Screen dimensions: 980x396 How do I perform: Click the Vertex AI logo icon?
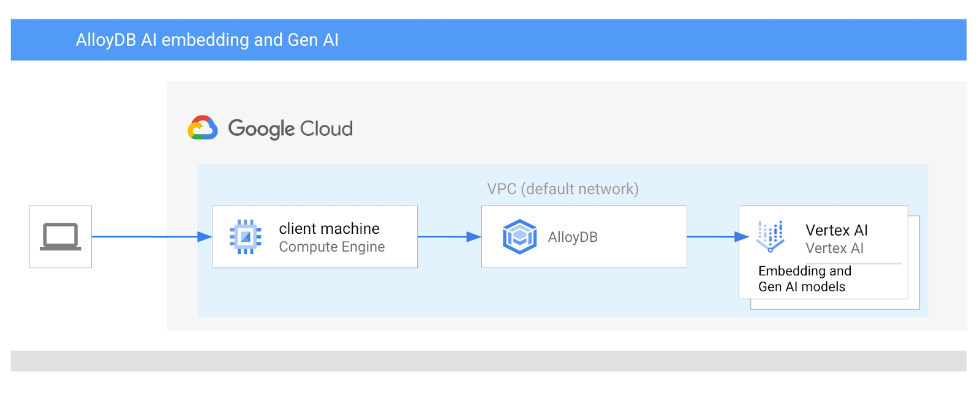tap(771, 236)
